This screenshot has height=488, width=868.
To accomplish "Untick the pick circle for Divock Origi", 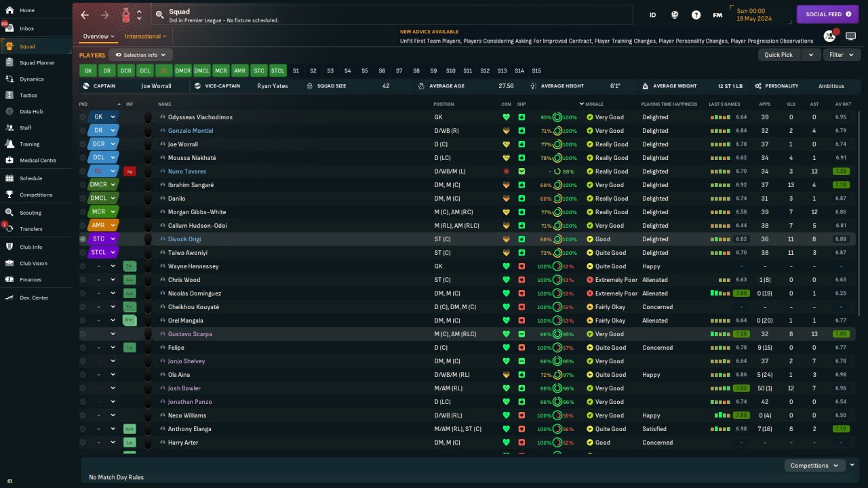I will 83,239.
